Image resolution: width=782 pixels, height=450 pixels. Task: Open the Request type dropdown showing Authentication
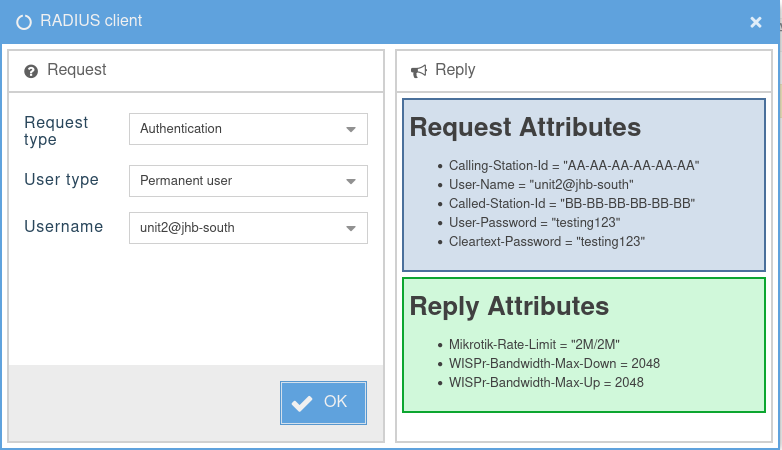point(248,129)
